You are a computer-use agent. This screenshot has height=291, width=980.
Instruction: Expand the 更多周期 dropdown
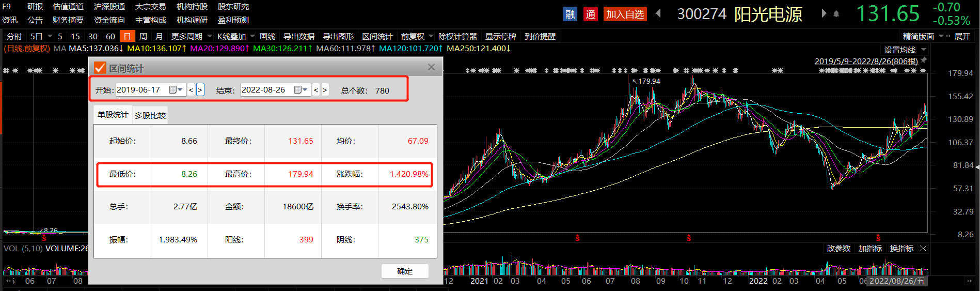point(192,36)
